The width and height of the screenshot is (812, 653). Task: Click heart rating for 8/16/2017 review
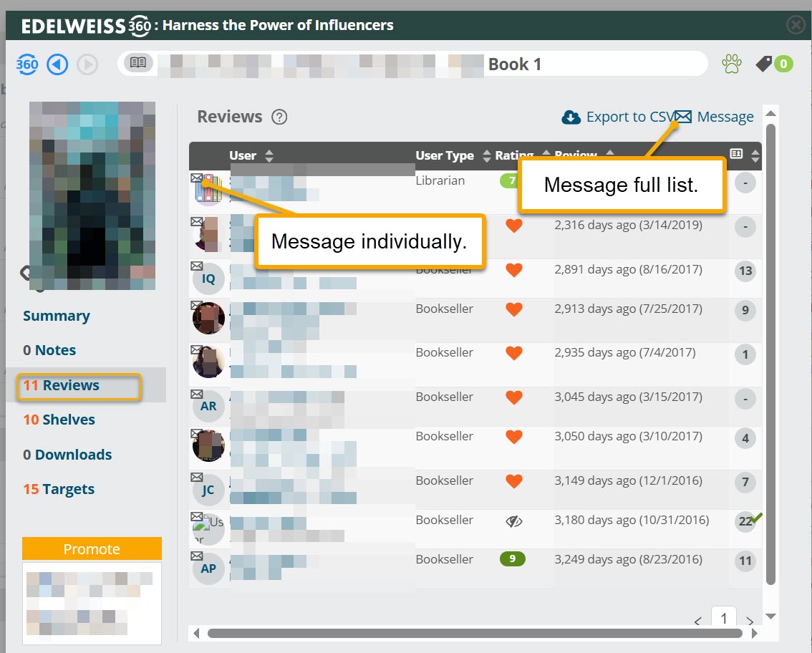click(513, 271)
